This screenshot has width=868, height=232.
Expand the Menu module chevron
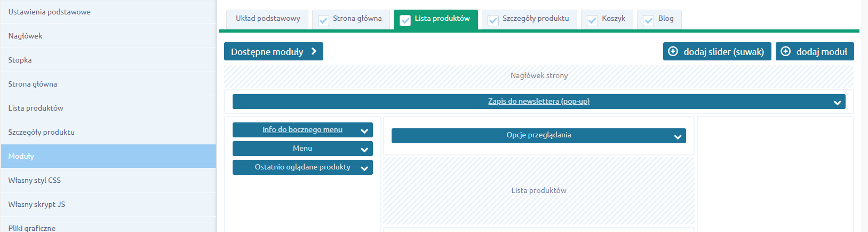tap(364, 150)
